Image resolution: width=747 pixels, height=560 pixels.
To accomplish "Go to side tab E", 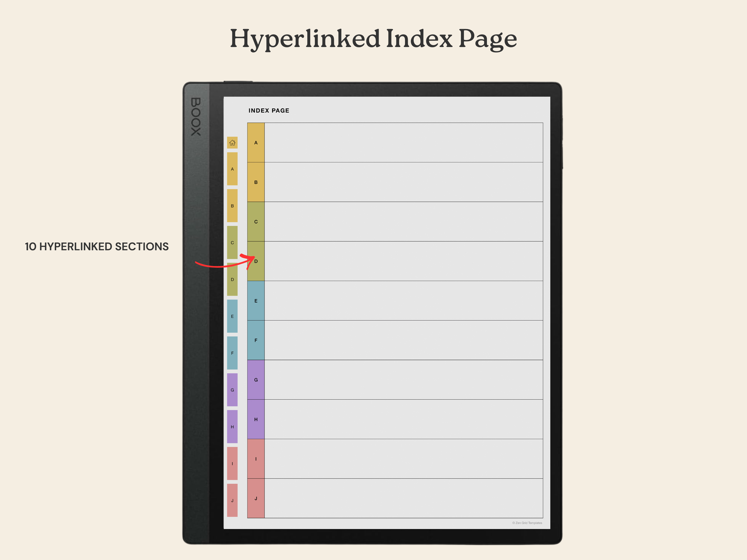I will pyautogui.click(x=232, y=316).
